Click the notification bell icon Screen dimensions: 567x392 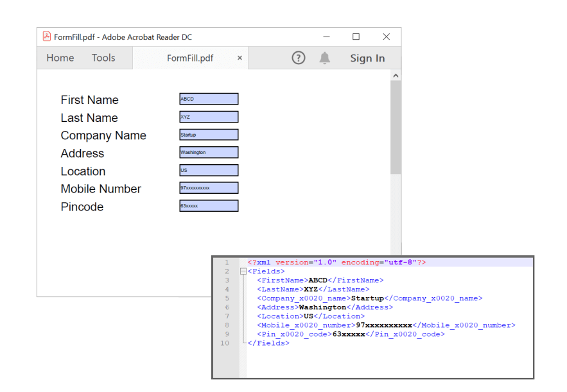tap(324, 58)
